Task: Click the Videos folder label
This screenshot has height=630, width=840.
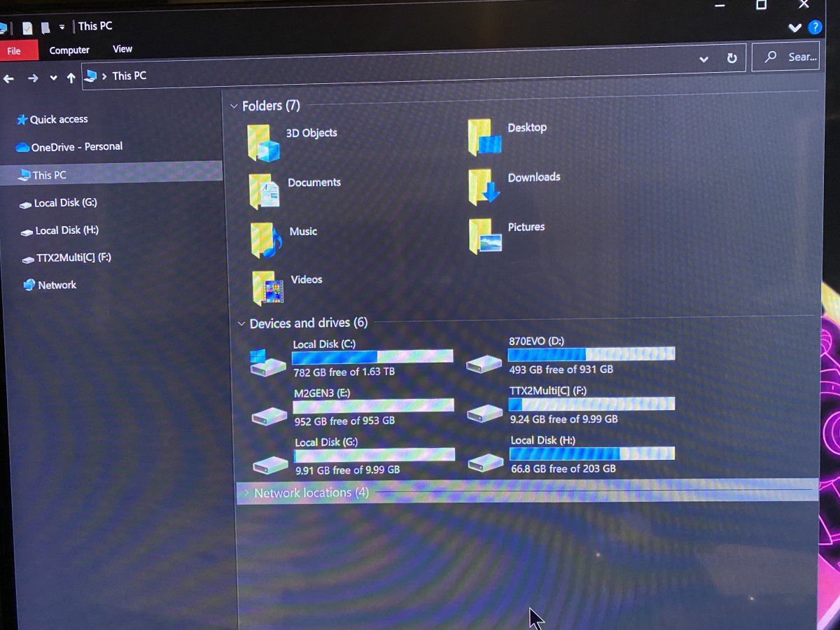Action: (307, 279)
